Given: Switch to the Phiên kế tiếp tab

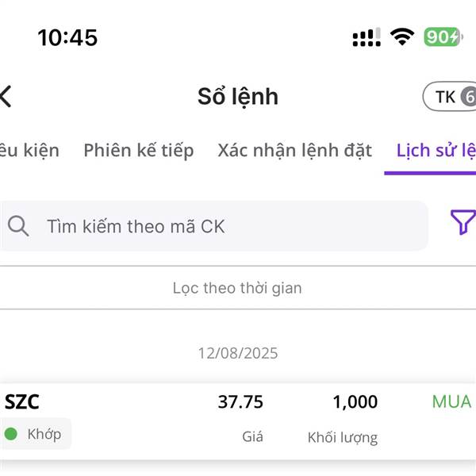Looking at the screenshot, I should point(139,150).
